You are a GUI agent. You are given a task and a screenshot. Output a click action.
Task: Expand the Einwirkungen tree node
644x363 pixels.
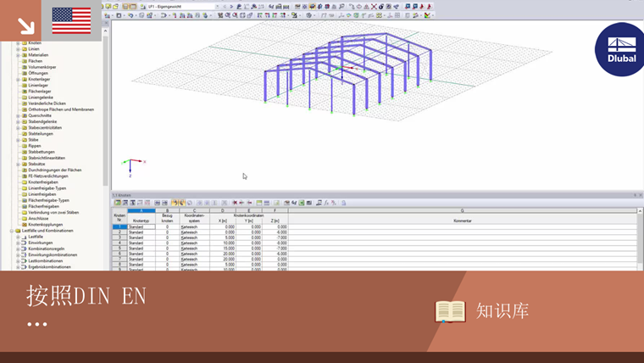tap(18, 243)
